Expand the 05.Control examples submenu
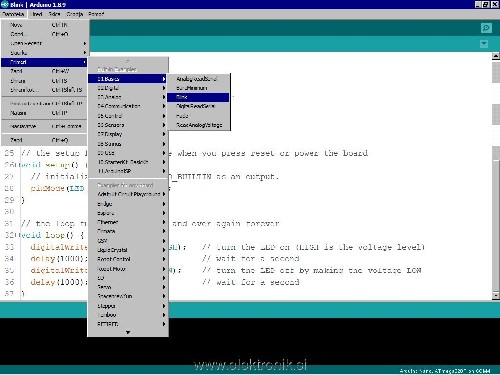Screen dimensions: 500x375 128,116
